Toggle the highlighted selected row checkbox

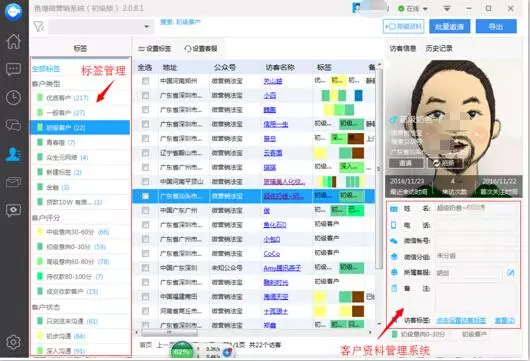[x=145, y=196]
